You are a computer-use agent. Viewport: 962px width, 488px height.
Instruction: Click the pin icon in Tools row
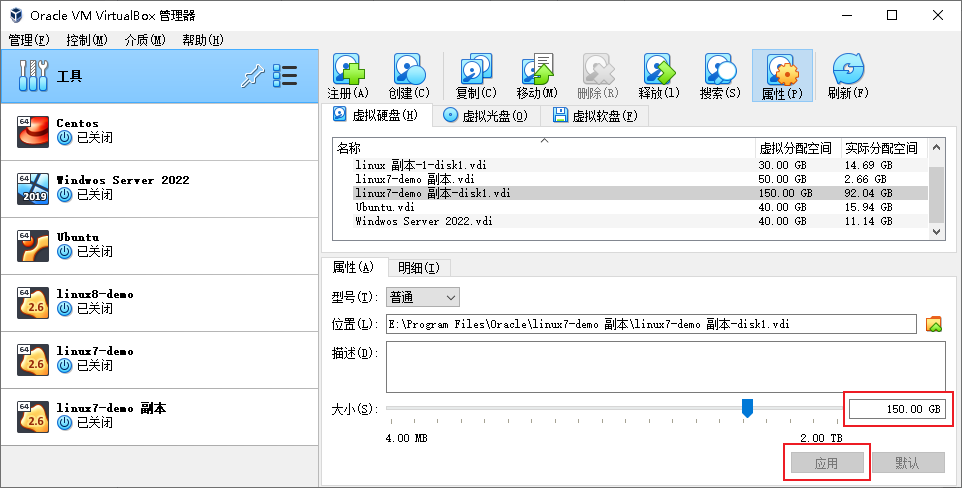point(252,76)
